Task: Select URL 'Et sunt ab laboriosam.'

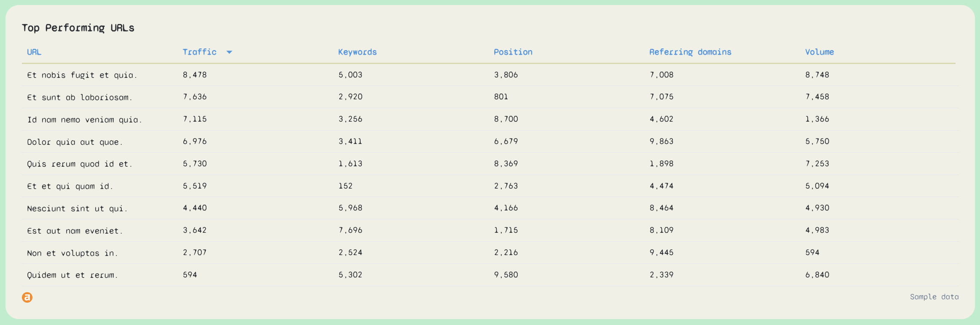Action: (80, 97)
